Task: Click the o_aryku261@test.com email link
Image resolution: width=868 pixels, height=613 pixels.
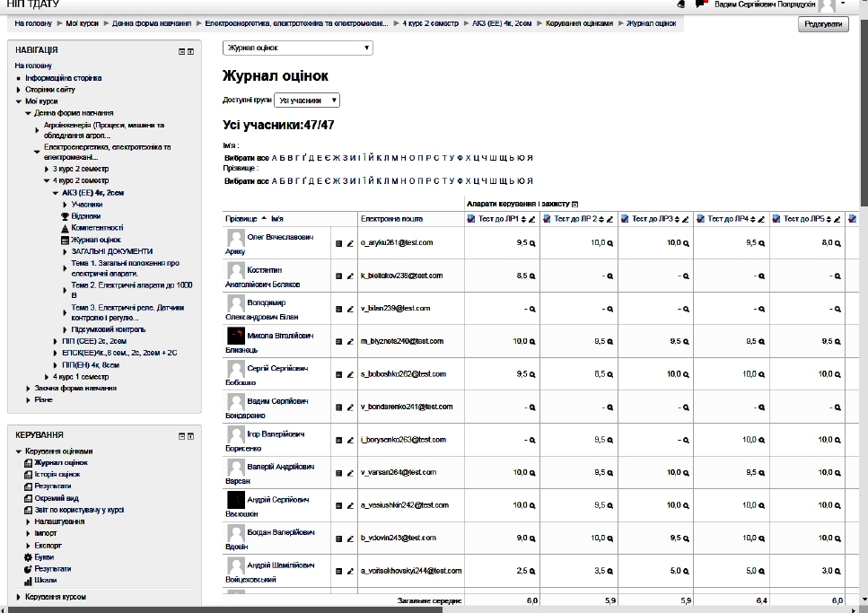Action: [x=396, y=243]
